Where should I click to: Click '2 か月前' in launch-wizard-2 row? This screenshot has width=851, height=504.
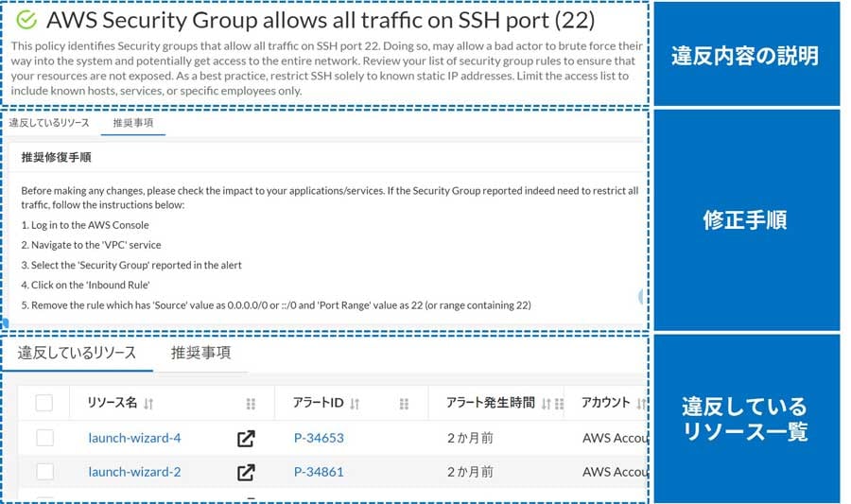click(470, 472)
